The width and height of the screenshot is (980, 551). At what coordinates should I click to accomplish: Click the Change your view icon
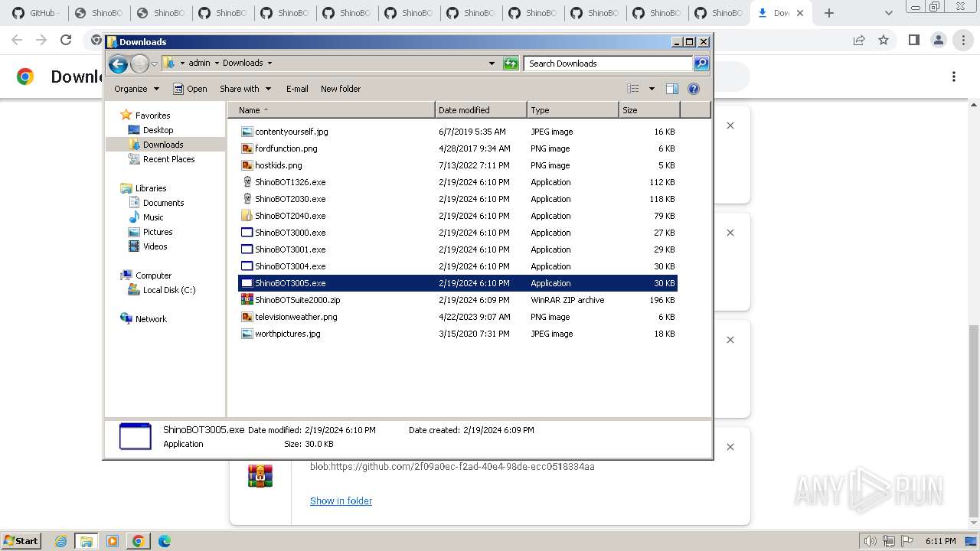633,89
